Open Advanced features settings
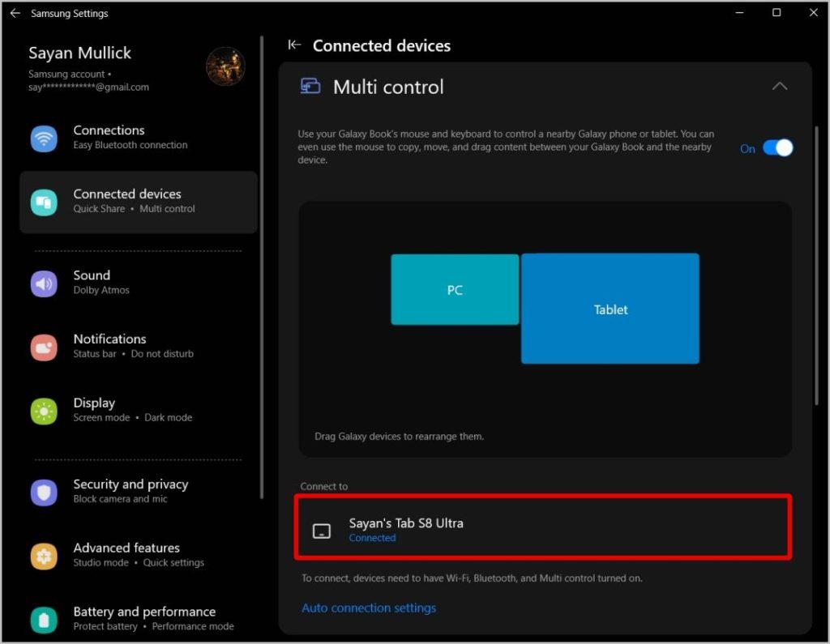Image resolution: width=830 pixels, height=644 pixels. coord(139,555)
